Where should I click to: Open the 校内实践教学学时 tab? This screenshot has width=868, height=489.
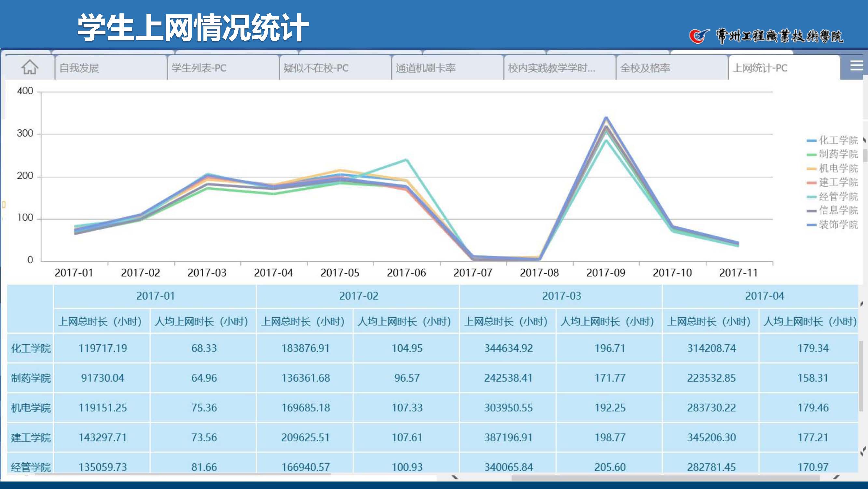[x=551, y=68]
